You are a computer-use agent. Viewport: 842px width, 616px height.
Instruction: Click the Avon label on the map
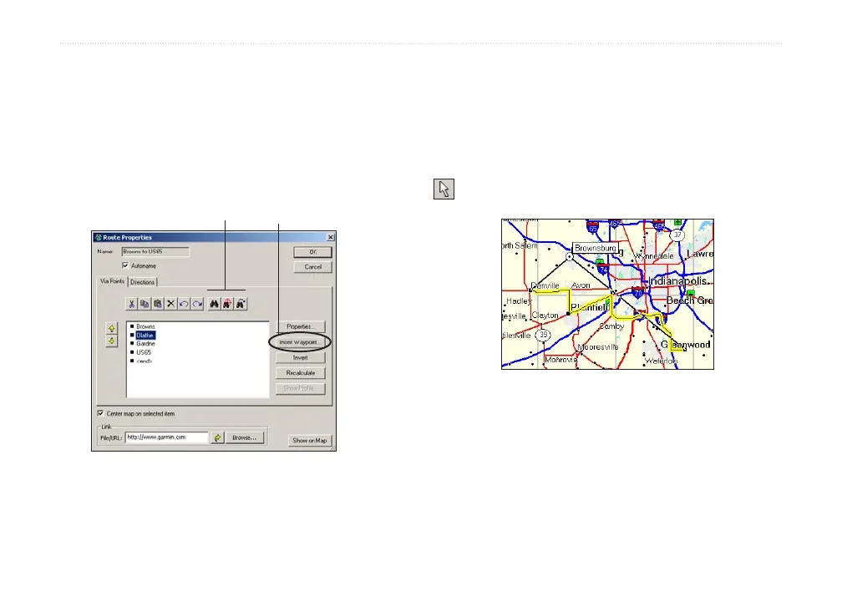[581, 285]
